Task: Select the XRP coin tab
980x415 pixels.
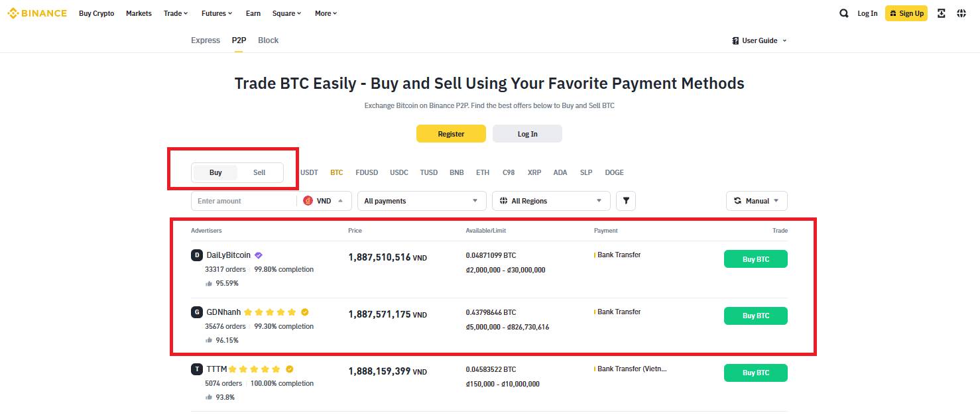Action: tap(534, 172)
